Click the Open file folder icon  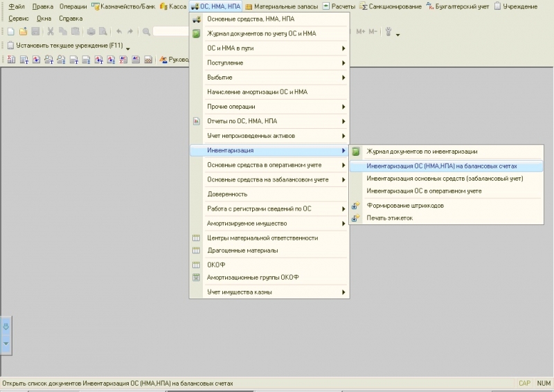click(x=23, y=32)
